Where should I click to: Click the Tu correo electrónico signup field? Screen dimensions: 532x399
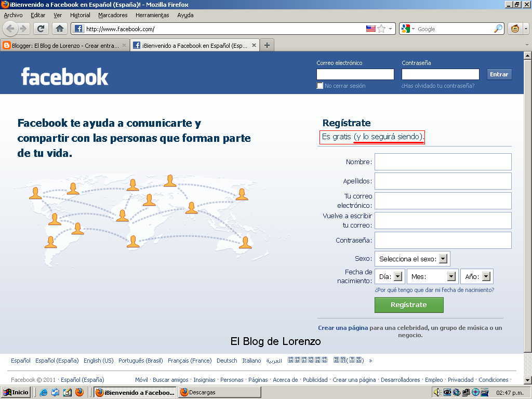click(443, 201)
